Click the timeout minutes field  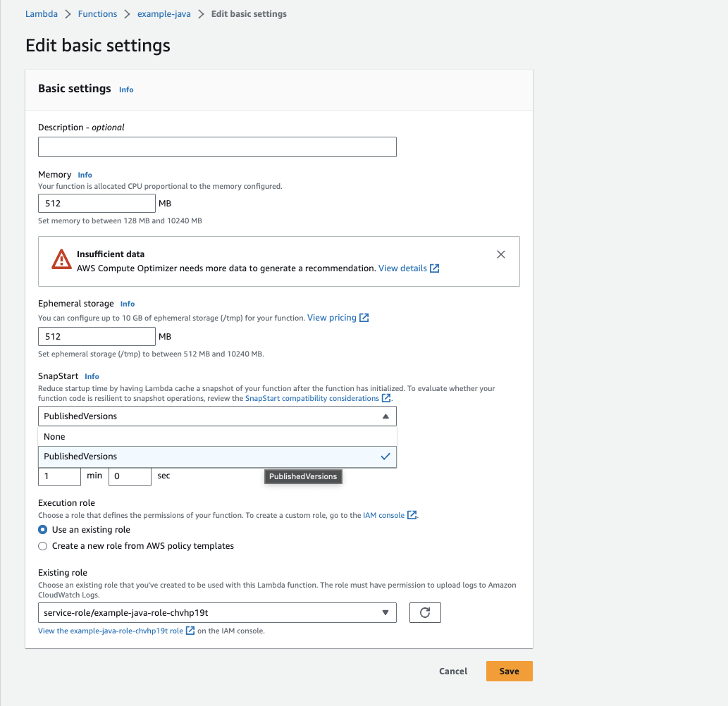coord(59,476)
